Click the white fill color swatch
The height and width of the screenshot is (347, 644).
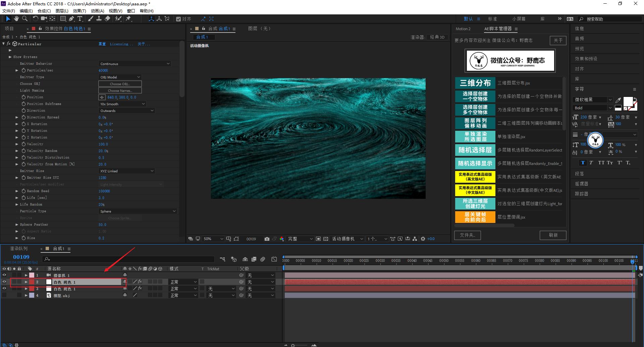click(628, 101)
